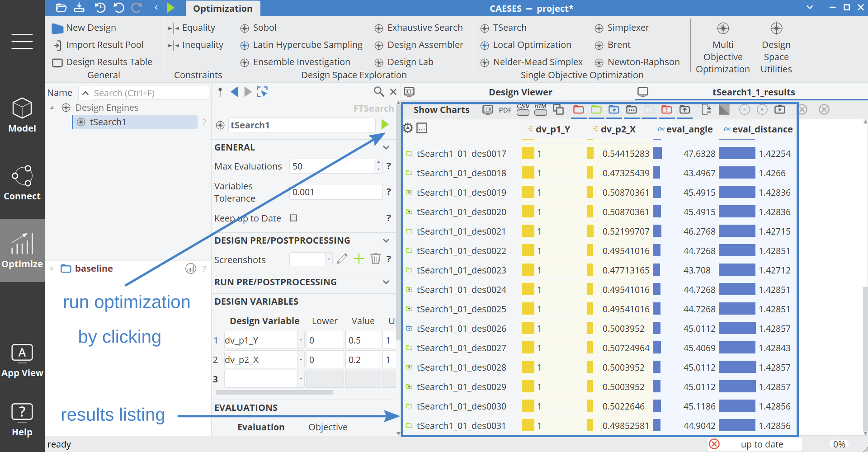
Task: Add a screenshot with the green plus
Action: (x=359, y=259)
